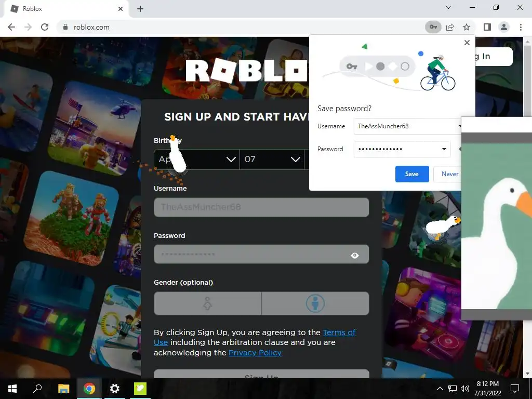Click the network tray icon

coord(453,389)
